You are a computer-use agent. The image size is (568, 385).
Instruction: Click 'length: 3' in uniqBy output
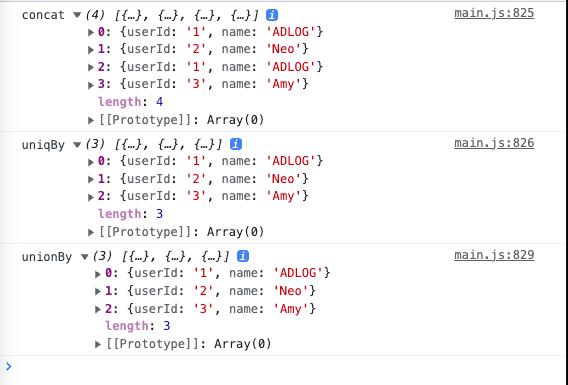tap(130, 214)
